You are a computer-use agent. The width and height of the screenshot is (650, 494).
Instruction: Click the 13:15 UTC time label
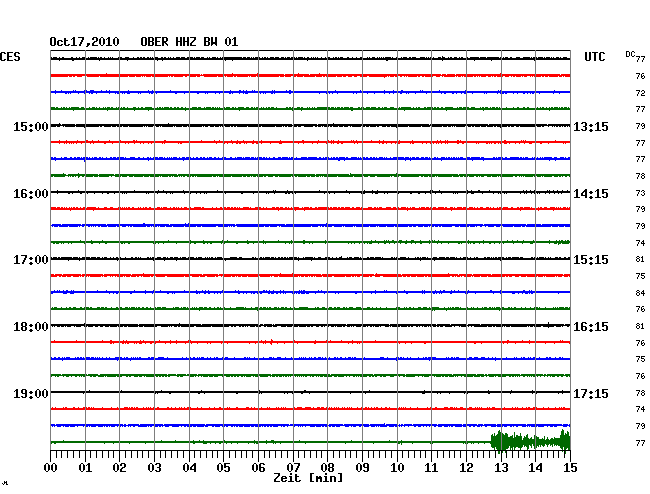click(591, 126)
